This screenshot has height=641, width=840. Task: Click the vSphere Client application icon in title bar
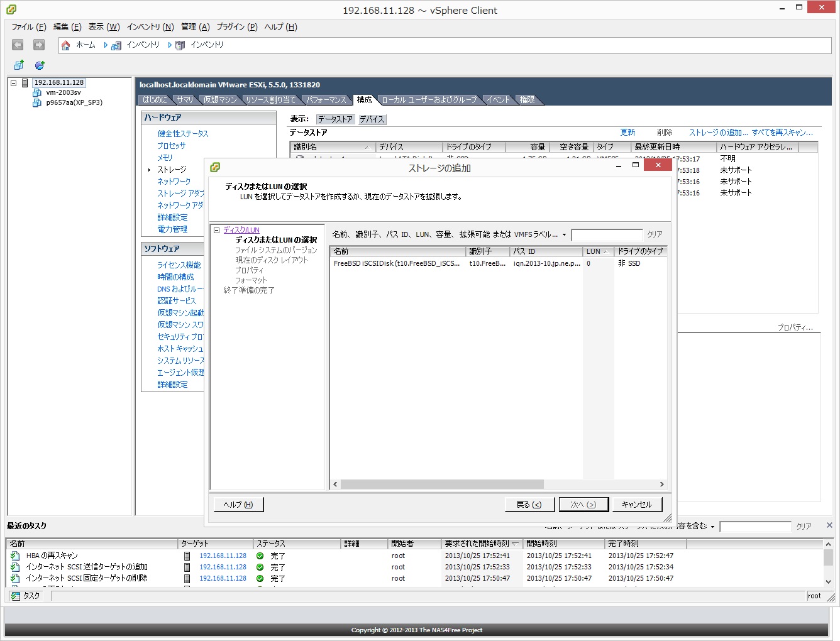(11, 9)
